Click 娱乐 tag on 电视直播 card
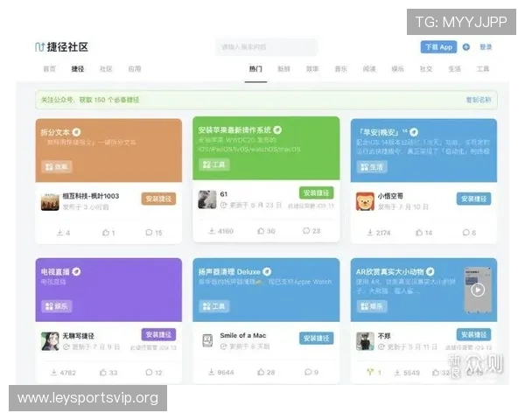This screenshot has width=525, height=420. (57, 306)
